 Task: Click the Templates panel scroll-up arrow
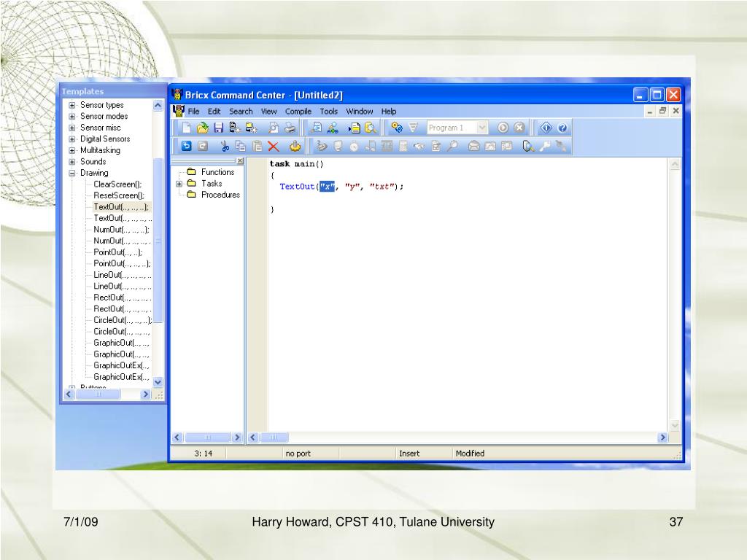click(158, 105)
